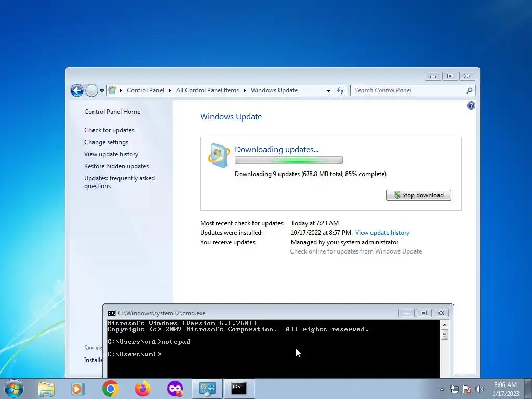Launch Firefox from taskbar

(143, 389)
